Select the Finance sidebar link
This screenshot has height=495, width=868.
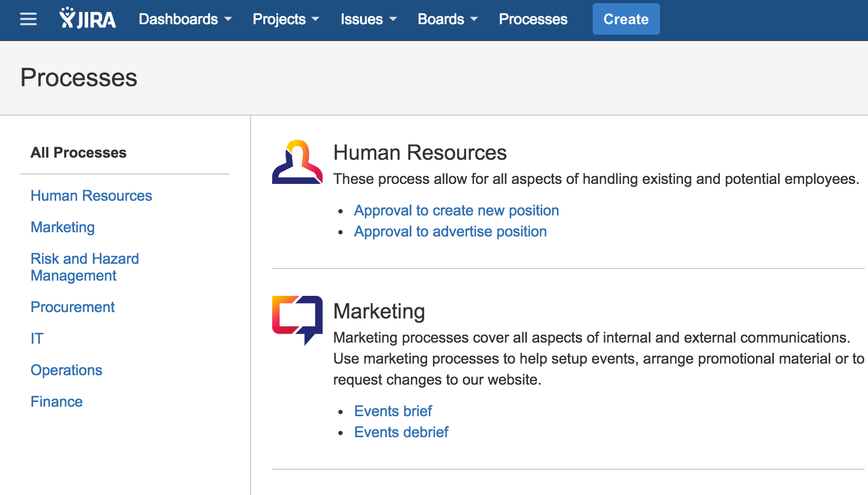point(56,402)
